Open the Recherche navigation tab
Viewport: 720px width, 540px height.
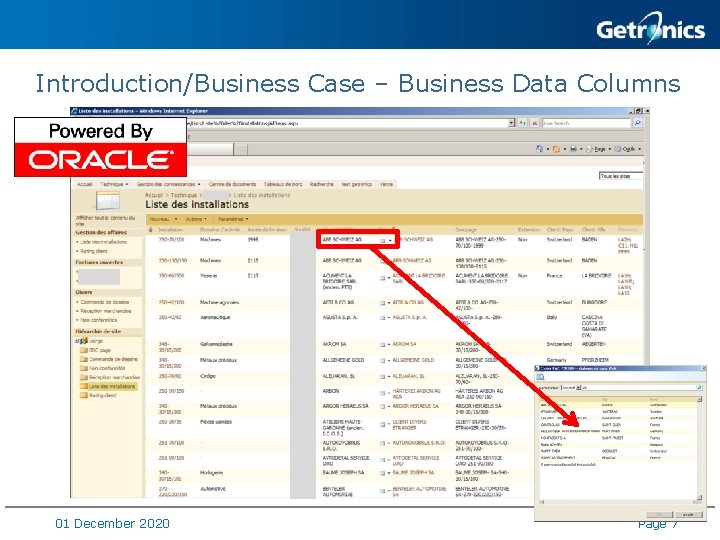tap(321, 184)
